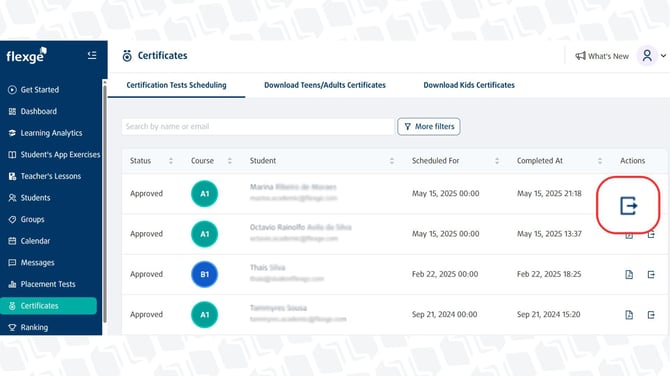The image size is (670, 376).
Task: Open Teacher's Lessons in the sidebar
Action: pos(44,176)
